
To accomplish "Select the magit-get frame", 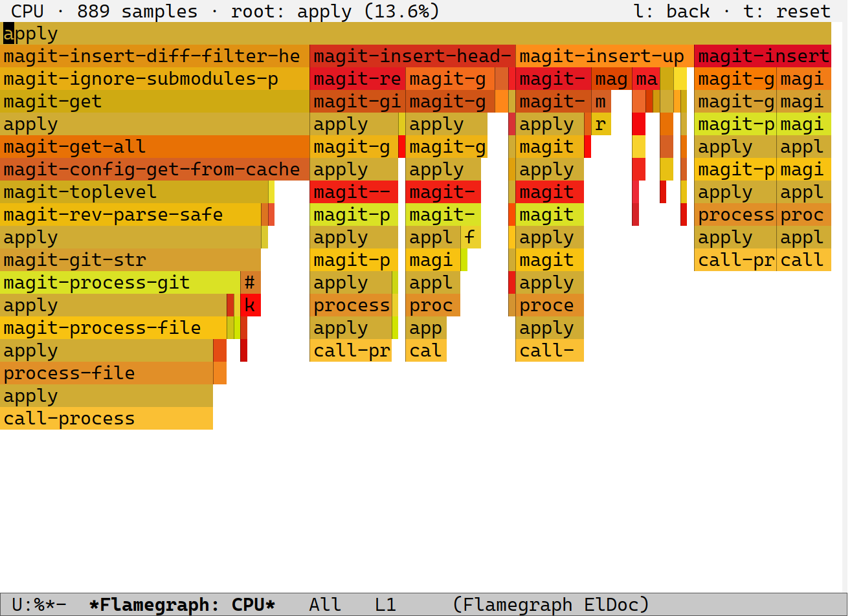I will coord(155,102).
